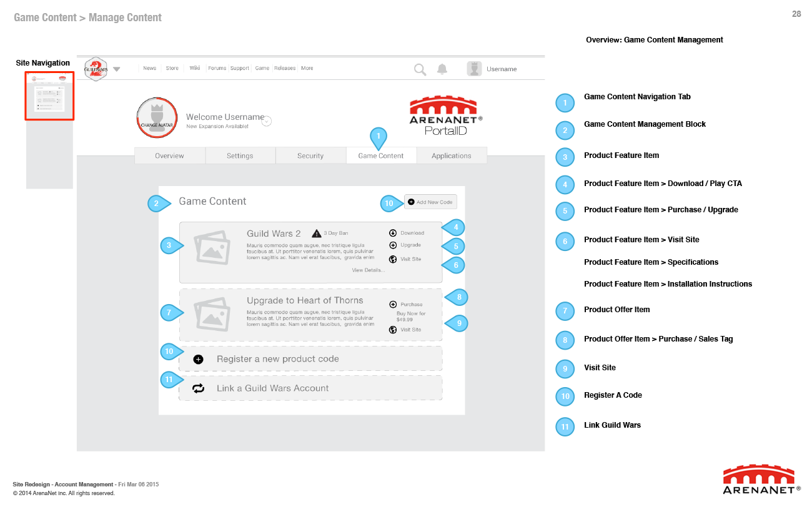The width and height of the screenshot is (812, 507).
Task: Open notifications bell icon
Action: pos(442,69)
